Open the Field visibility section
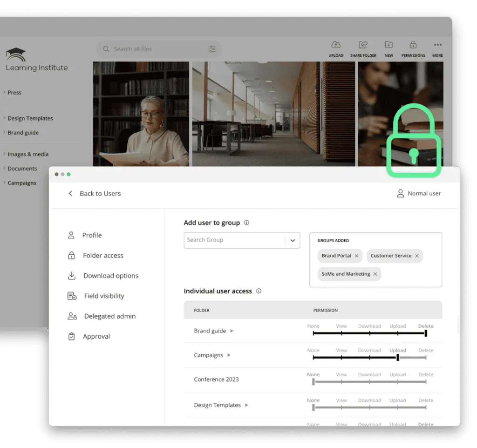477x448 pixels. pos(96,296)
